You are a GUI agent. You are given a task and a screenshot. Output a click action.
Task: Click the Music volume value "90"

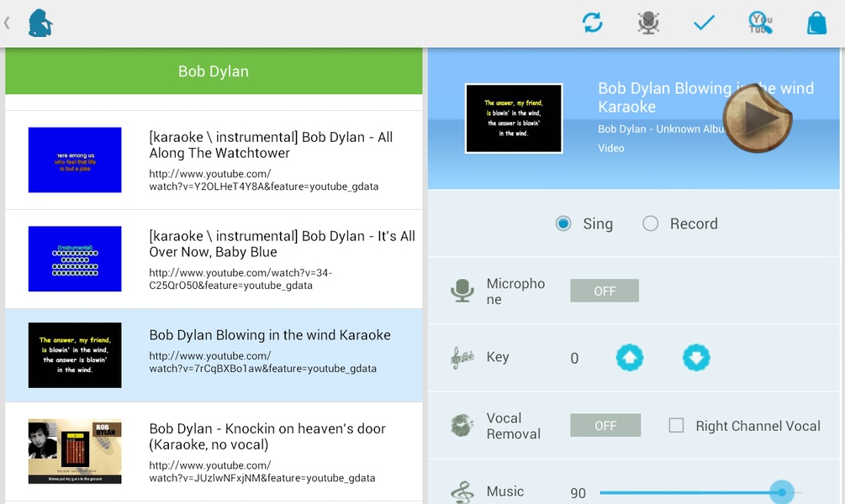pos(578,493)
